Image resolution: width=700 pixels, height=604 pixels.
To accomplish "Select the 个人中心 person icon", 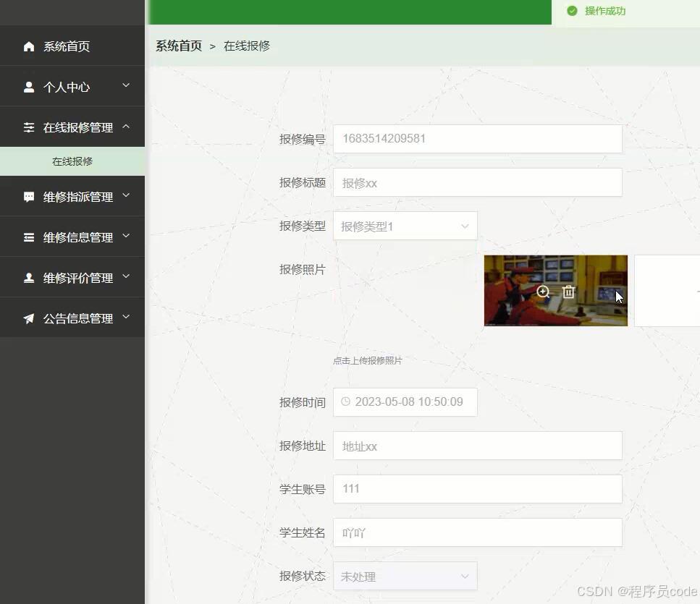I will coord(28,86).
